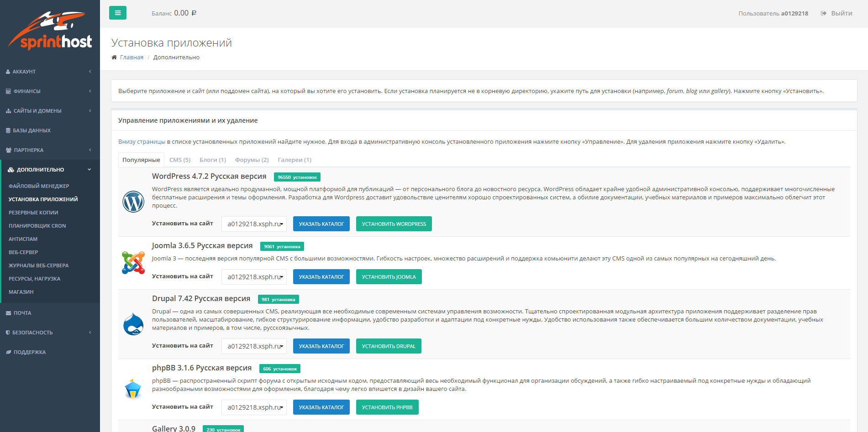The image size is (868, 432).
Task: Open Антиспам in the sidebar
Action: pyautogui.click(x=23, y=239)
